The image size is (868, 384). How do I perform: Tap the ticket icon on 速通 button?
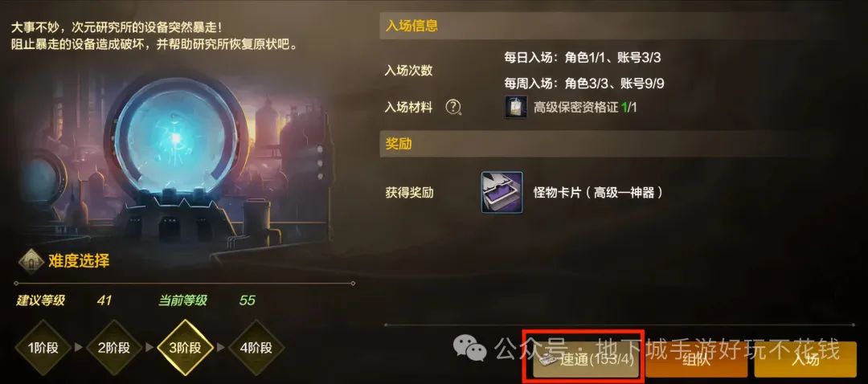click(x=547, y=359)
